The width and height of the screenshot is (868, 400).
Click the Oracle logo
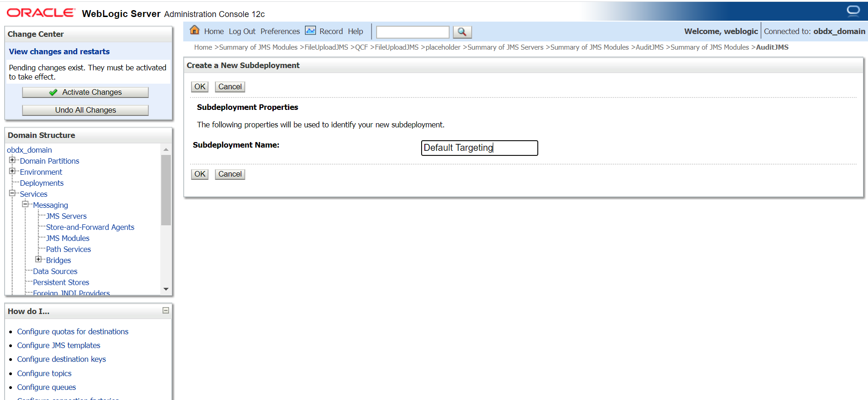[40, 13]
